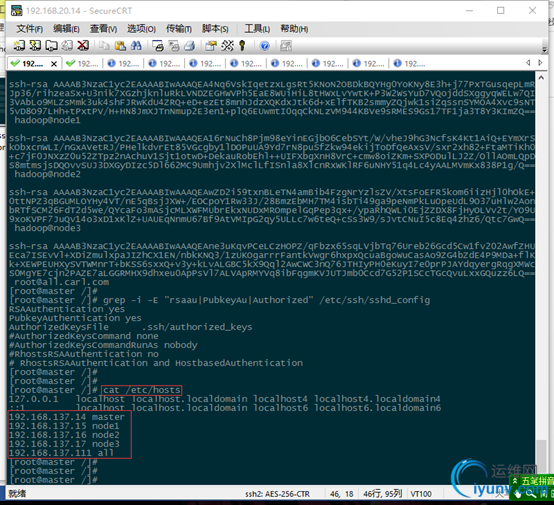
Task: Click the Find binoculars icon
Action: tap(136, 45)
